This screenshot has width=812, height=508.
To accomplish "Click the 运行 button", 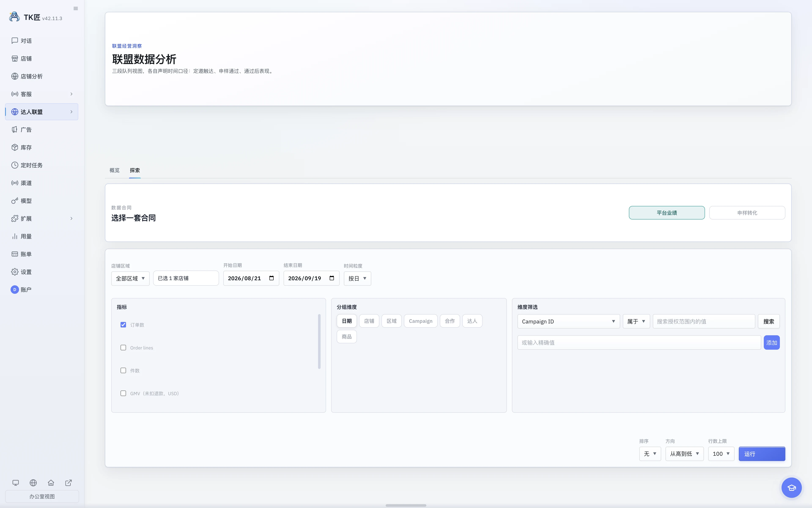I will click(762, 454).
